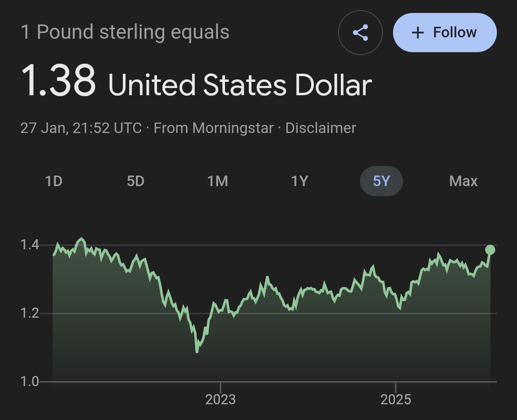The width and height of the screenshot is (517, 420).
Task: Click the United States Dollar text
Action: 240,85
